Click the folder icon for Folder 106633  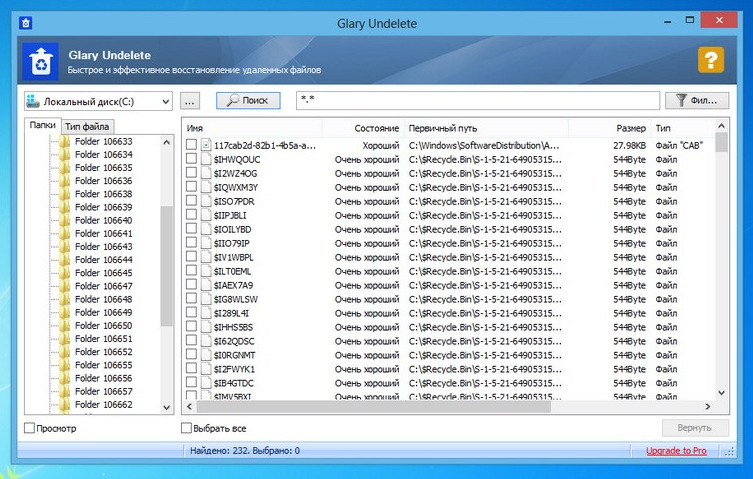click(65, 141)
